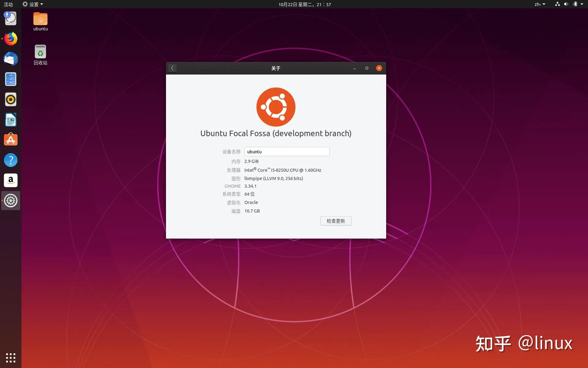Viewport: 588px width, 368px height.
Task: Start Rhythmbox music player
Action: 10,99
